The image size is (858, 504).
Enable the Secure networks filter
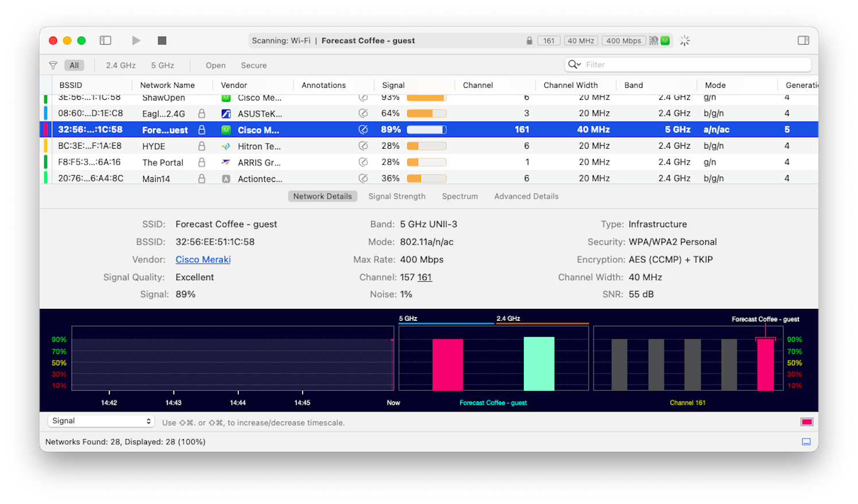(254, 65)
